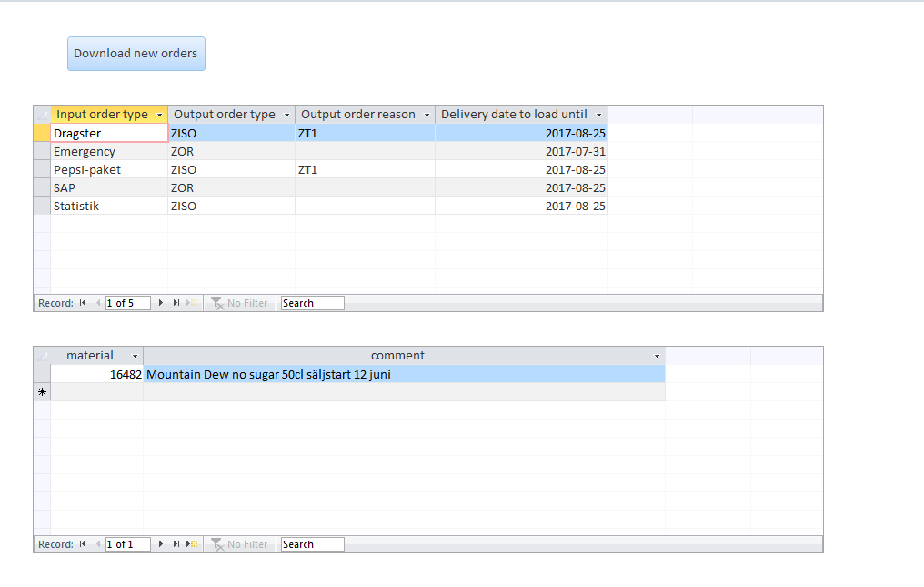Open Input order type column dropdown

[160, 115]
